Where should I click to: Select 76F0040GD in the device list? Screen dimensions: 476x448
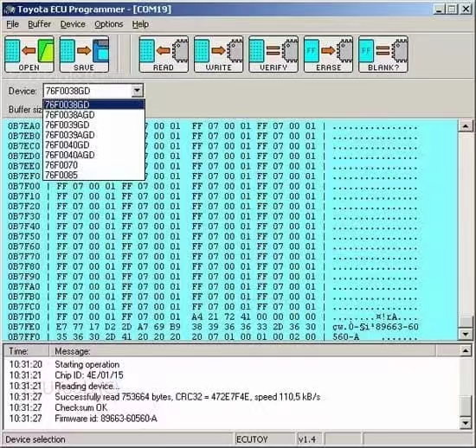pyautogui.click(x=93, y=145)
